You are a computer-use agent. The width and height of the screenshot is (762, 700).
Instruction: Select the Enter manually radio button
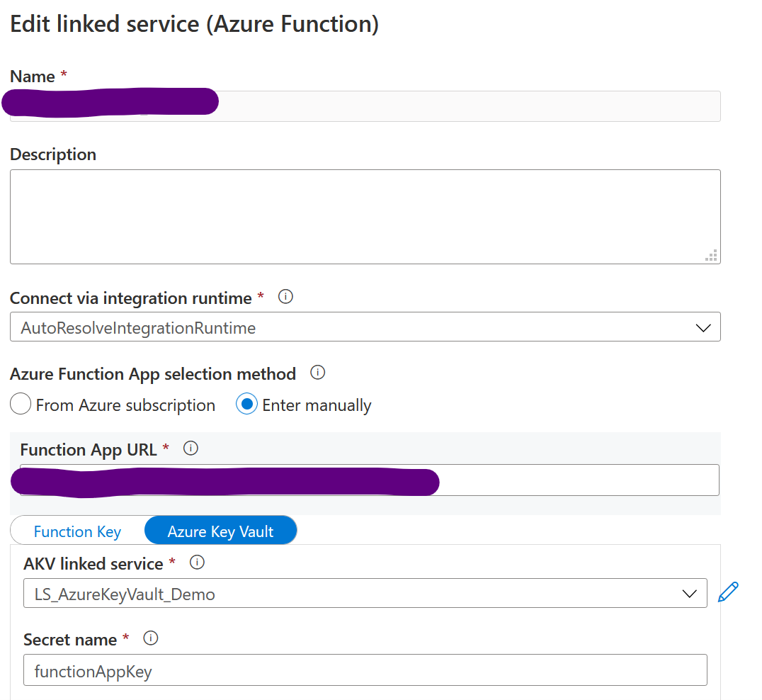tap(247, 404)
